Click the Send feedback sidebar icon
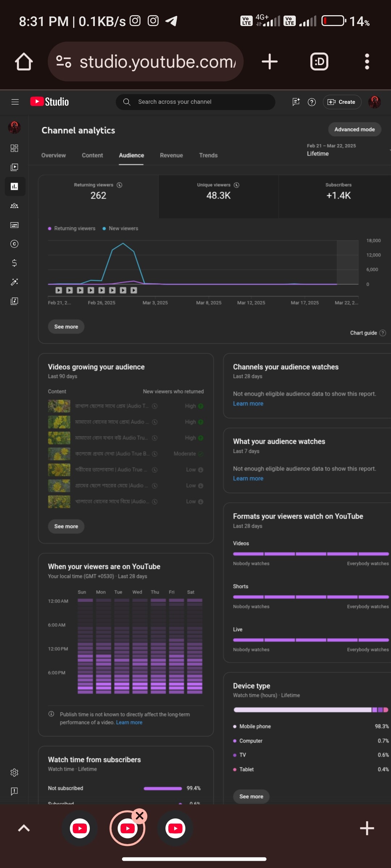Image resolution: width=391 pixels, height=868 pixels. (14, 792)
